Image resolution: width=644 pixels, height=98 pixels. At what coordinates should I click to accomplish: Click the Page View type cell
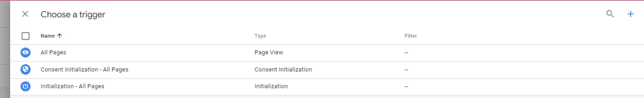pos(269,52)
